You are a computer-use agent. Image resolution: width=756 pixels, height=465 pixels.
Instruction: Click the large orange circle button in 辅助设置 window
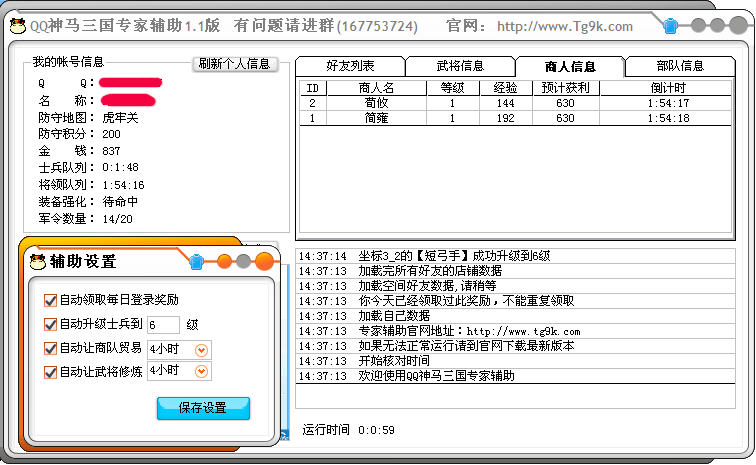click(x=264, y=261)
